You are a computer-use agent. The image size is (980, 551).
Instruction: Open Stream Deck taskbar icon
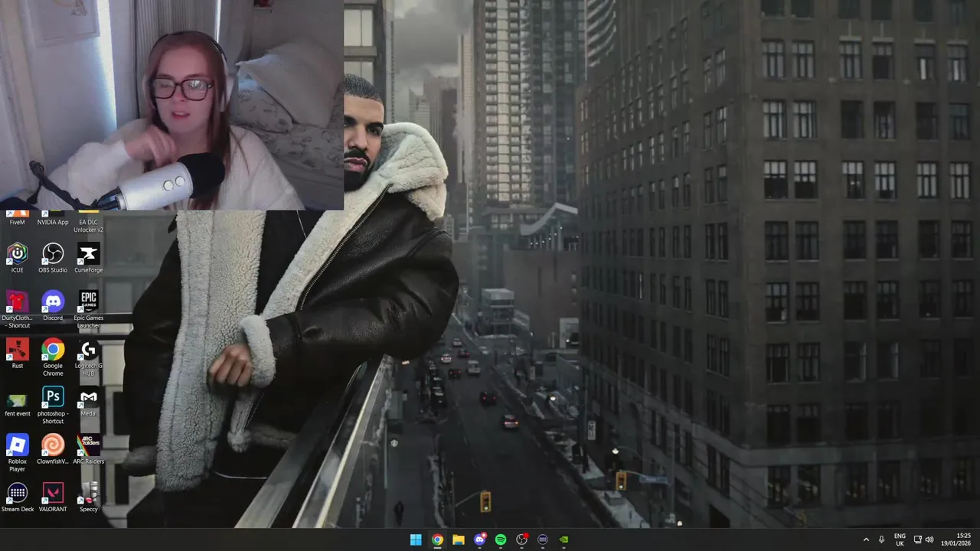(543, 540)
